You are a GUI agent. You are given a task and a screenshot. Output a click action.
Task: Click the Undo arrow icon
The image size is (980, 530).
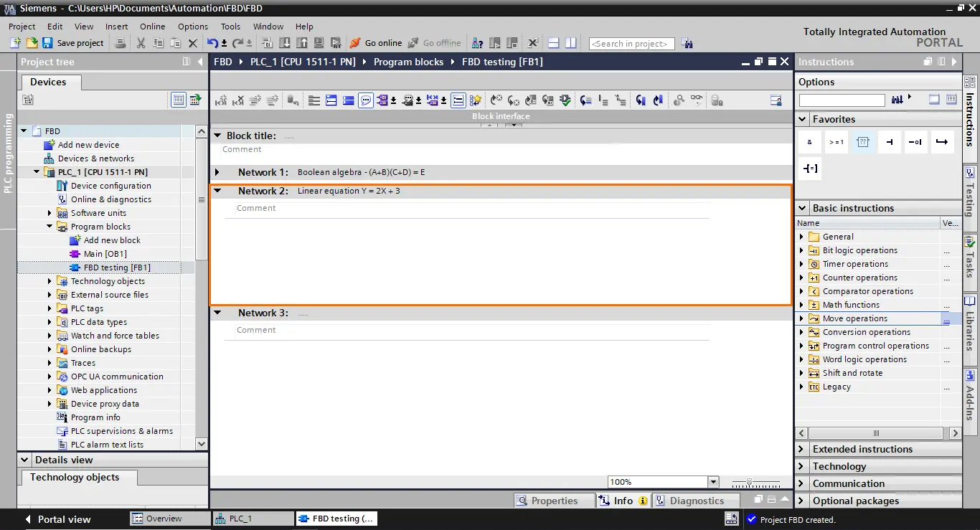tap(212, 43)
